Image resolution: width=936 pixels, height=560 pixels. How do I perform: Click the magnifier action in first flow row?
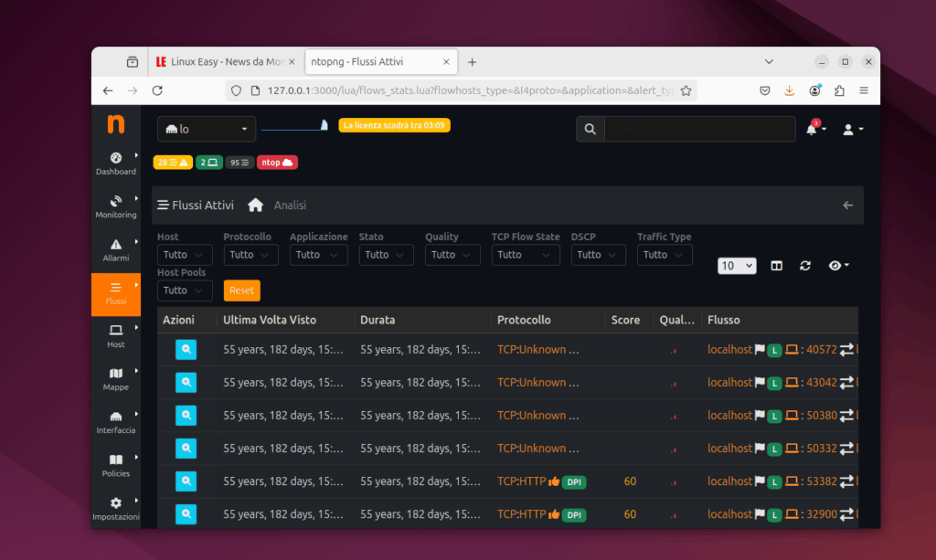tap(186, 349)
